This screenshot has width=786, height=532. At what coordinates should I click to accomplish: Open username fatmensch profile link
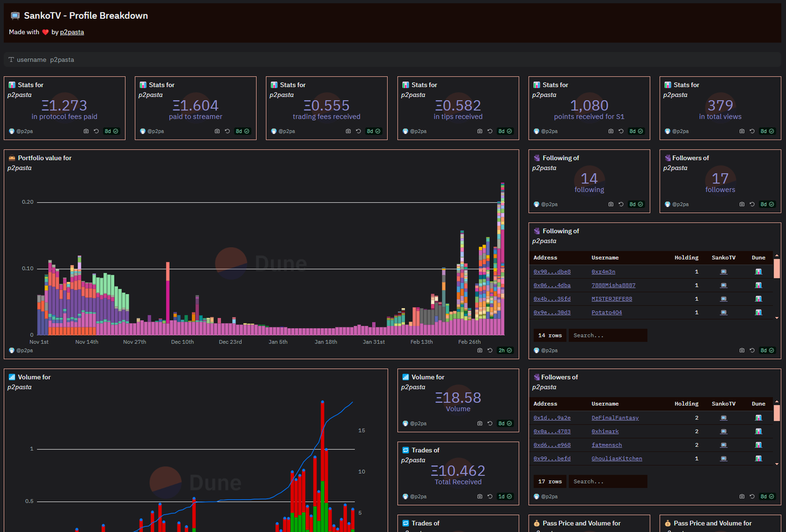point(607,445)
